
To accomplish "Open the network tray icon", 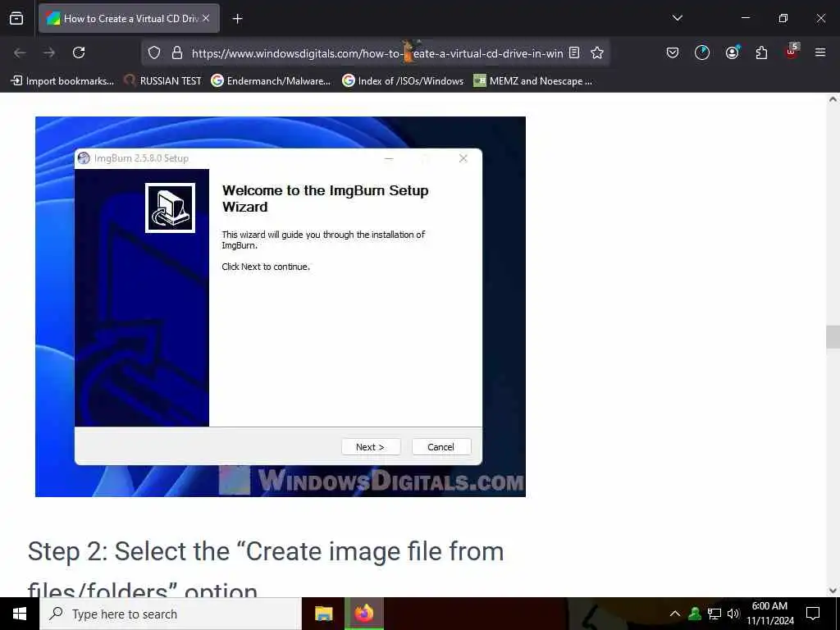I will click(714, 614).
